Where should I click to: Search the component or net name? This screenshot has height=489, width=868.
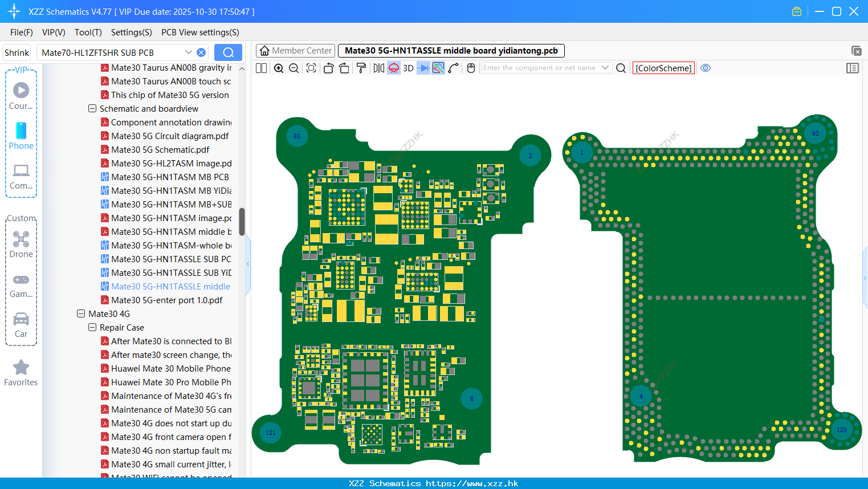[x=621, y=68]
